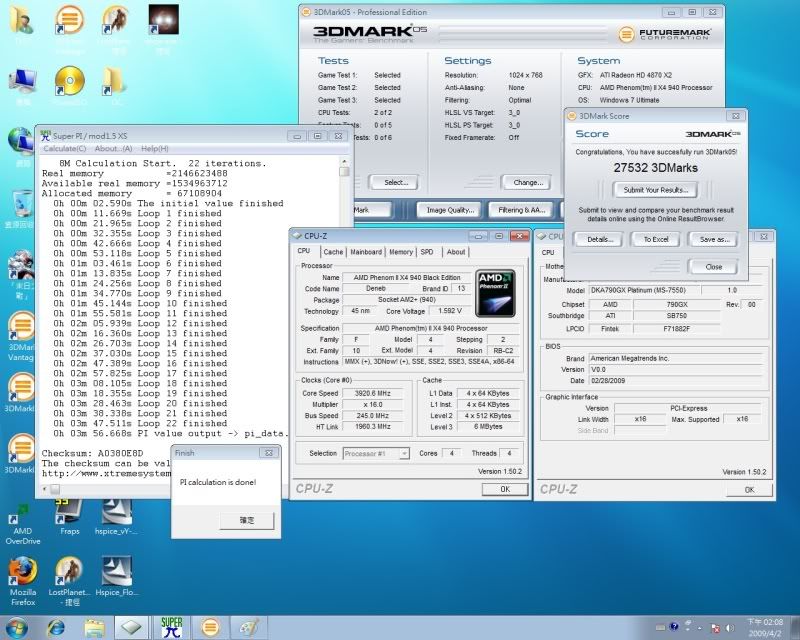Open the LostPlanet shortcut beside Mozilla Firefox
800x640 pixels.
click(69, 581)
